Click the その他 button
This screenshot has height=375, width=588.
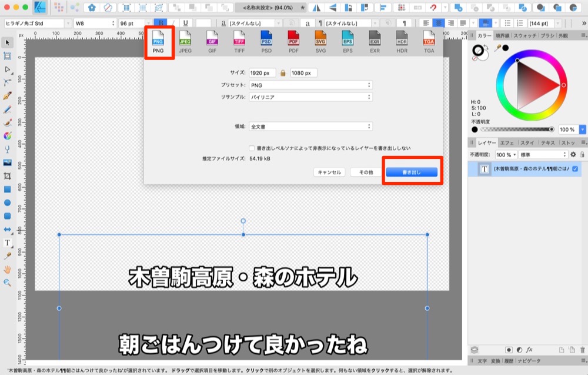click(x=366, y=172)
